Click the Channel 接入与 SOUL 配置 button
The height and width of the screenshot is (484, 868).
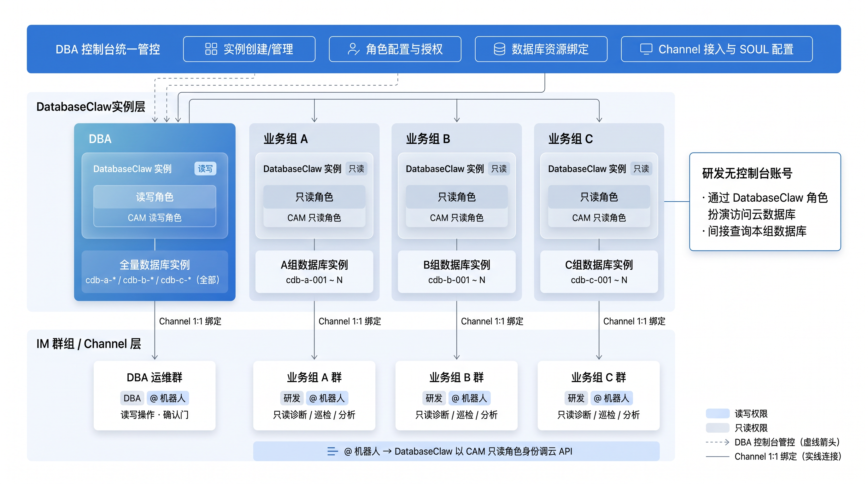click(716, 49)
